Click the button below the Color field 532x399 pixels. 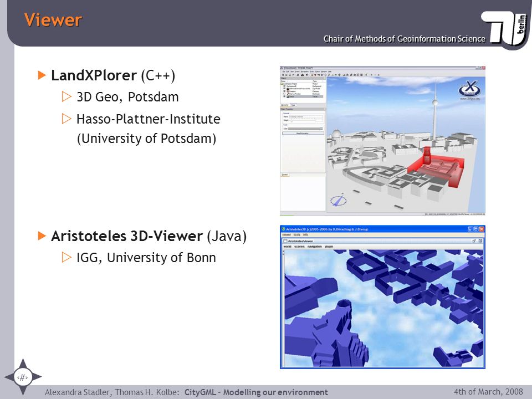pos(303,134)
